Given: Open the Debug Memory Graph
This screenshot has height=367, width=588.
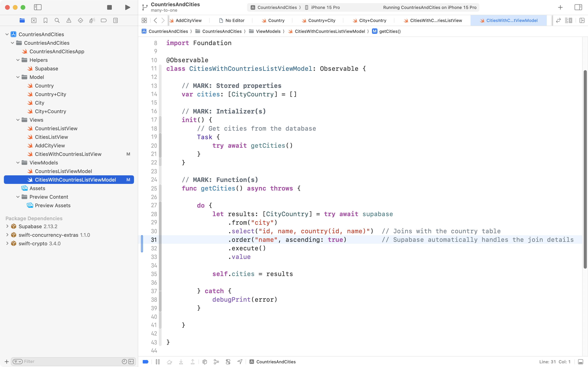Looking at the screenshot, I should 216,362.
